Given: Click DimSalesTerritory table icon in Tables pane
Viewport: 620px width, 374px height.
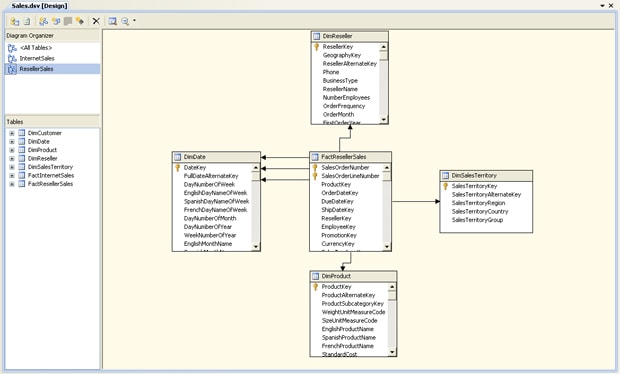Looking at the screenshot, I should coord(22,167).
